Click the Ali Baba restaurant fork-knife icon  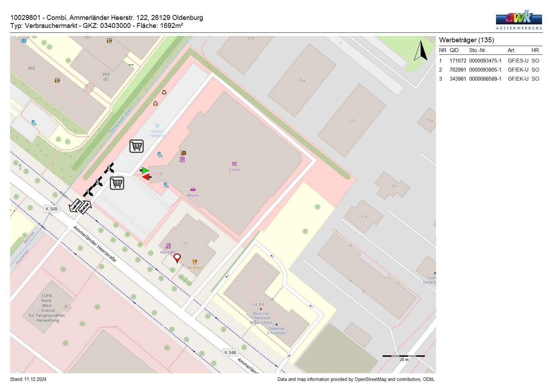(x=195, y=262)
